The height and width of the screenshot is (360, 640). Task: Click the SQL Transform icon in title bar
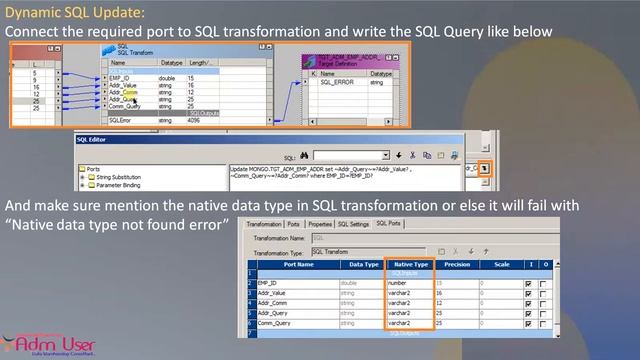pyautogui.click(x=109, y=50)
